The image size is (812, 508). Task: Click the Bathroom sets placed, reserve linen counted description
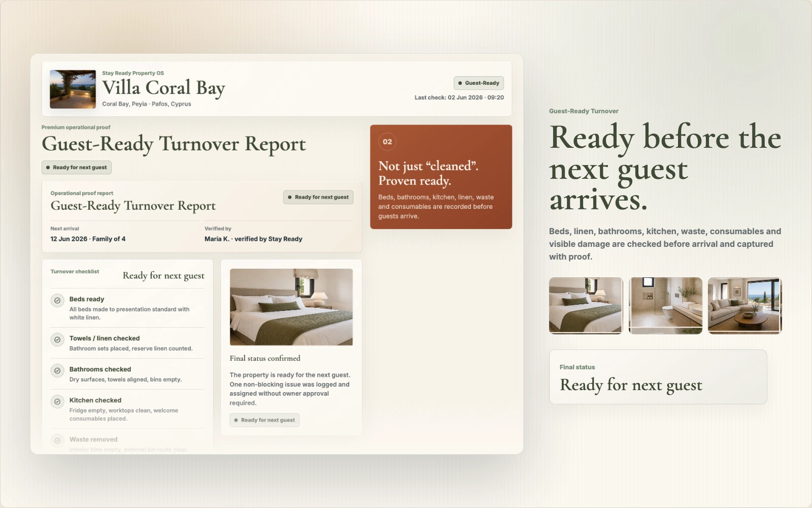pos(131,348)
